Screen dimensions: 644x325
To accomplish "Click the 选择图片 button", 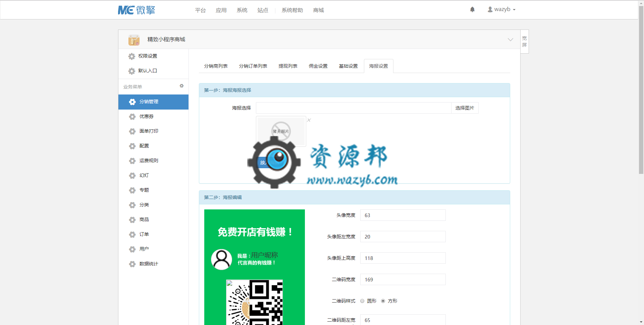I will (x=465, y=108).
